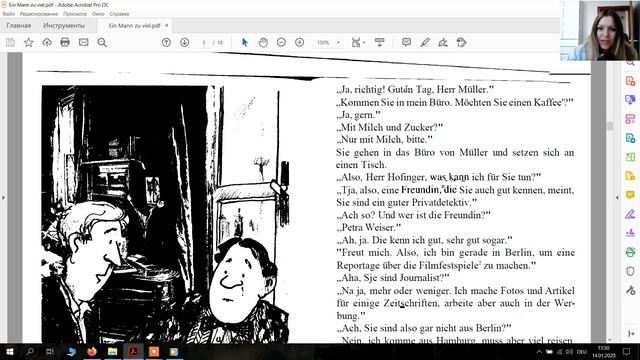
Task: Open the Просмотр menu
Action: coord(75,14)
